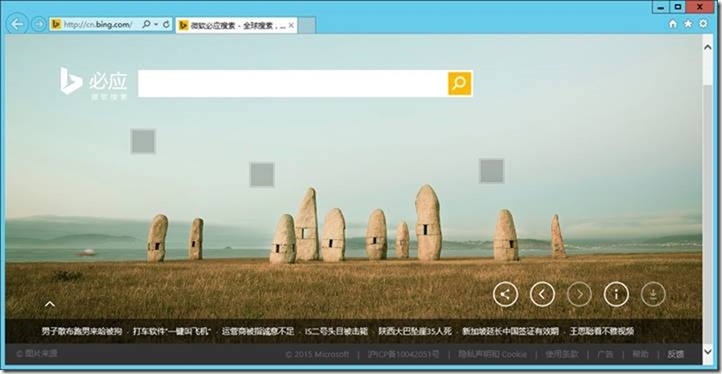
Task: Go forward with the browser forward arrow
Action: (39, 24)
